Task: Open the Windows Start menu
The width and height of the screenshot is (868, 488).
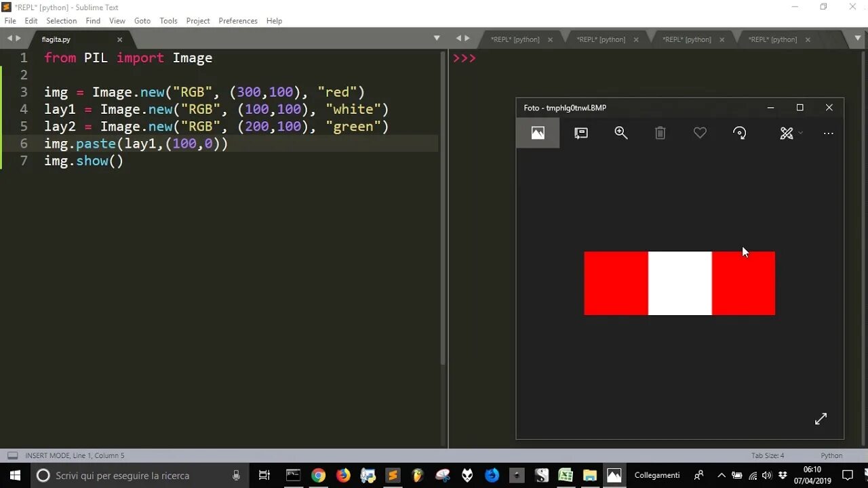Action: (15, 475)
